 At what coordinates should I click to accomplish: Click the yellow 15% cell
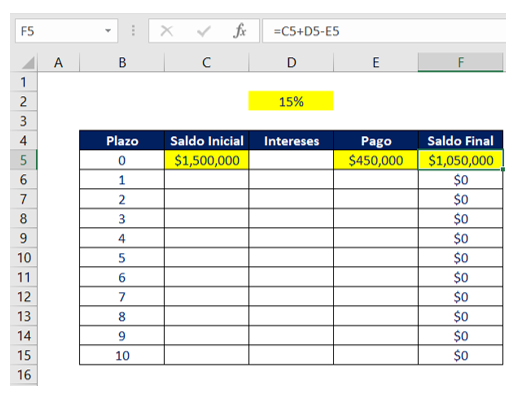291,101
